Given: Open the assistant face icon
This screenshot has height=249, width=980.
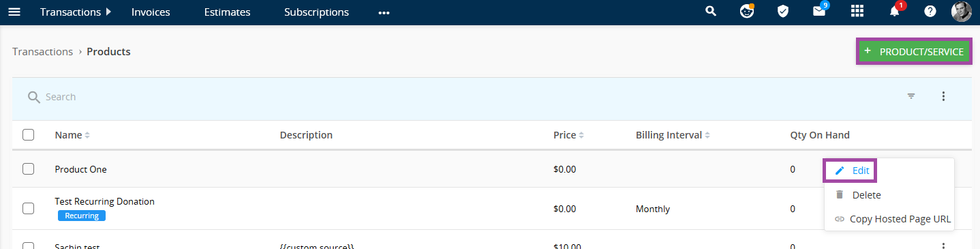Looking at the screenshot, I should tap(748, 12).
